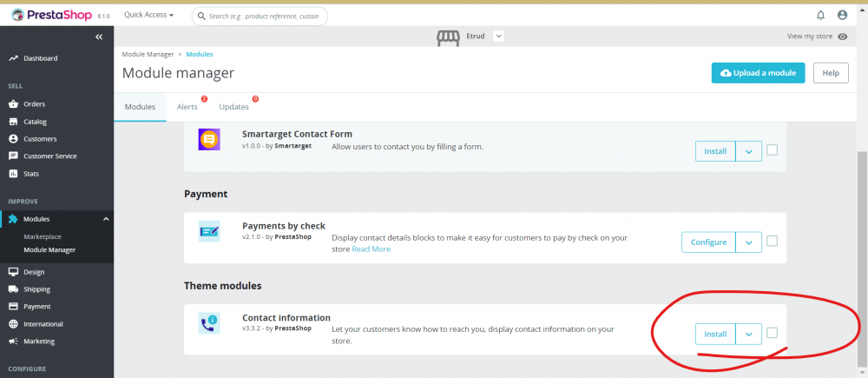This screenshot has width=868, height=378.
Task: Install the Contact information module
Action: point(715,335)
